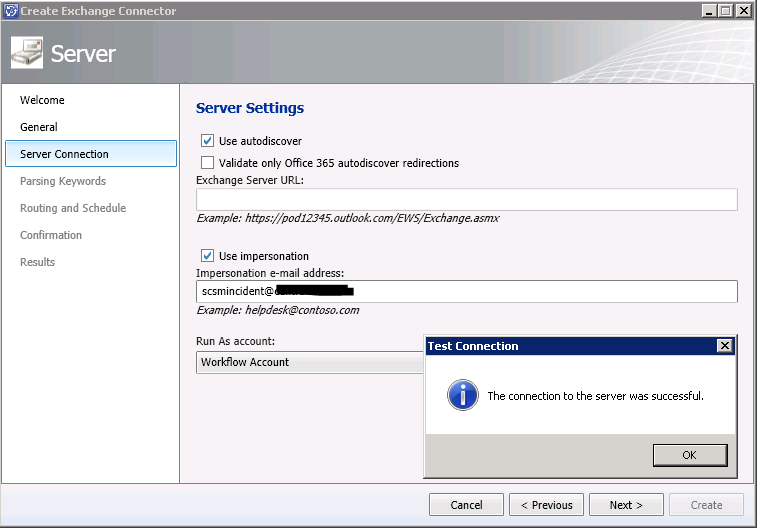Screen dimensions: 757x528
Task: Open the Run As account dropdown
Action: click(310, 362)
